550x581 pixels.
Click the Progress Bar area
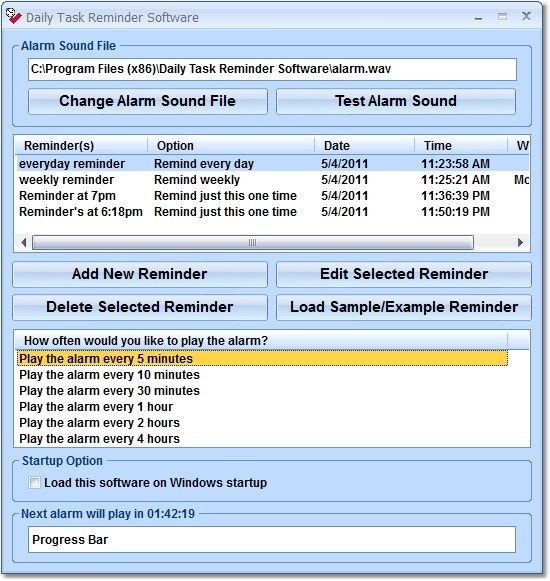(272, 540)
